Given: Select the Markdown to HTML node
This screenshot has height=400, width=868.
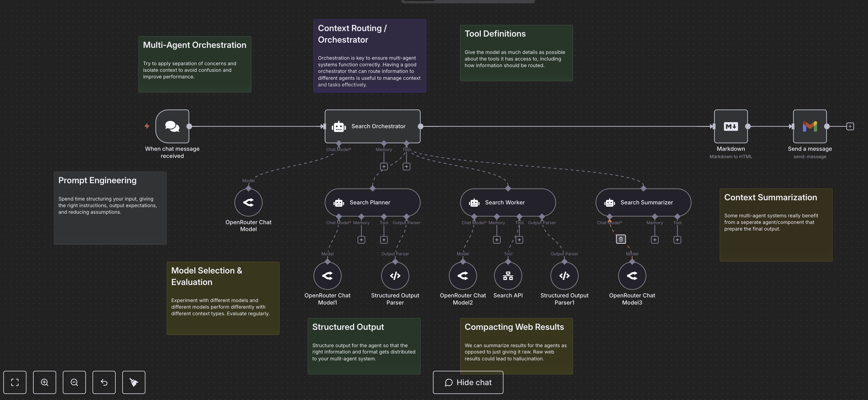Looking at the screenshot, I should click(x=731, y=126).
